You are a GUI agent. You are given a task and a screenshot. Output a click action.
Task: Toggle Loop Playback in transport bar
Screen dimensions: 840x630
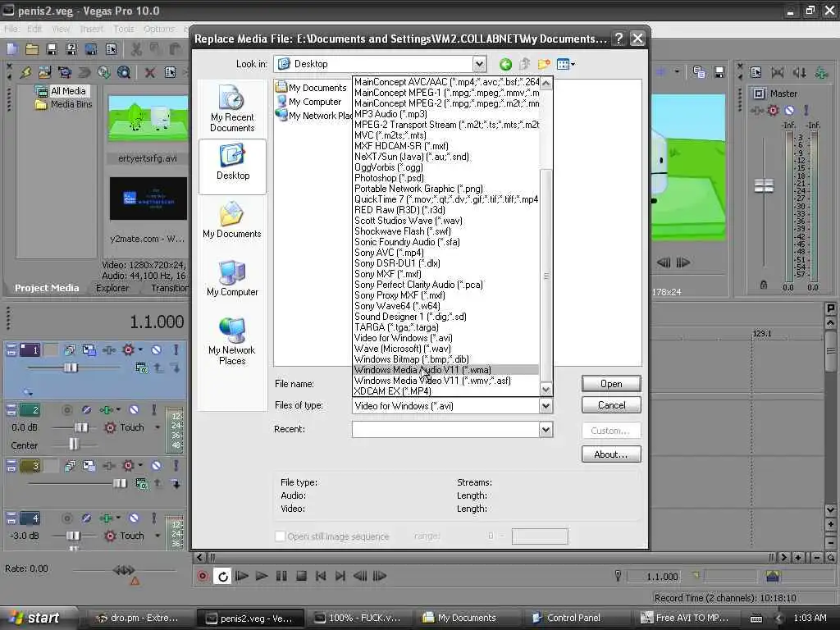222,576
